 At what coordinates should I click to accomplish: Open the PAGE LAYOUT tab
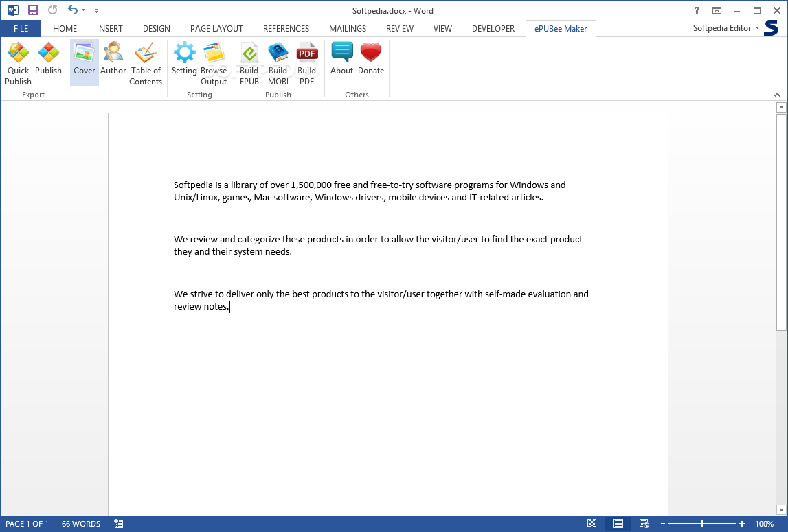tap(216, 29)
